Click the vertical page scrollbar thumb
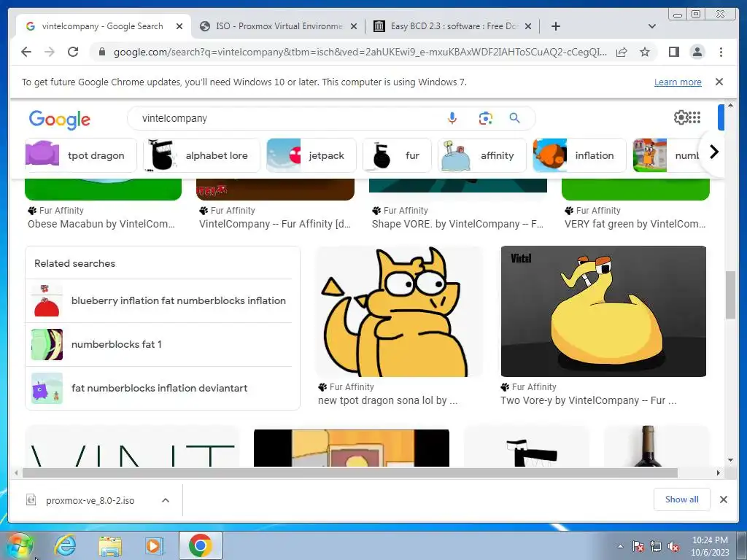The height and width of the screenshot is (560, 747). (x=730, y=295)
